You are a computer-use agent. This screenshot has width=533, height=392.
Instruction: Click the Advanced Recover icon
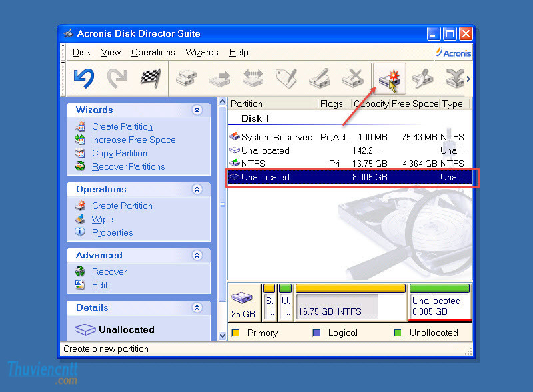tap(80, 272)
